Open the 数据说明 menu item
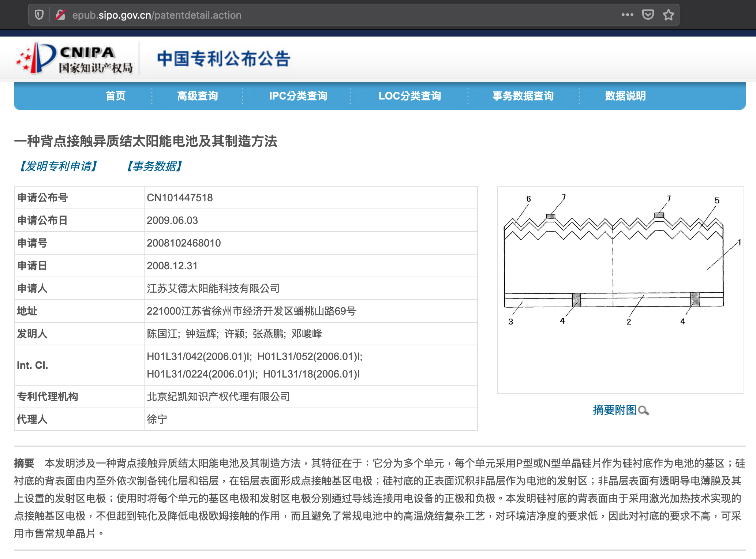 (625, 96)
